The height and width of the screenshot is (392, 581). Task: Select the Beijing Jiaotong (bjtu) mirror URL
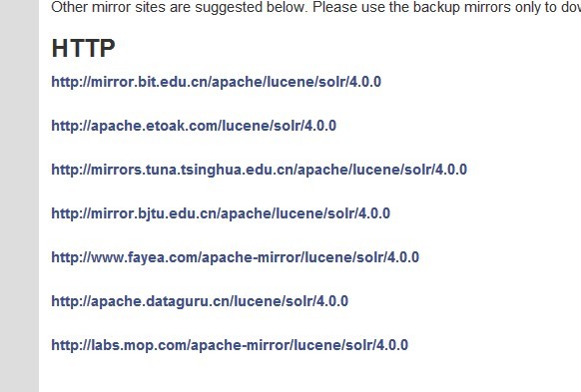(x=221, y=213)
